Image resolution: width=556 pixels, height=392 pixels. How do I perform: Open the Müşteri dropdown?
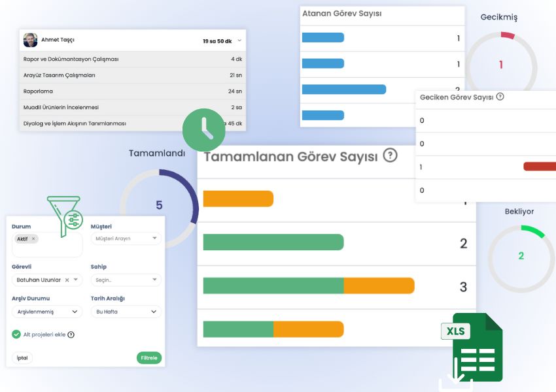[x=126, y=238]
